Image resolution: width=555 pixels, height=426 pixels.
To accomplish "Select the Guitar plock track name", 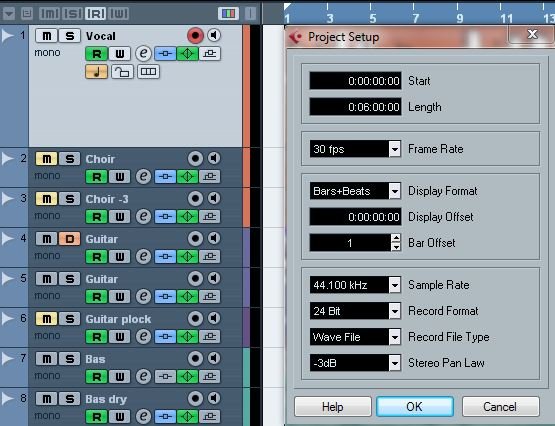I will (118, 319).
